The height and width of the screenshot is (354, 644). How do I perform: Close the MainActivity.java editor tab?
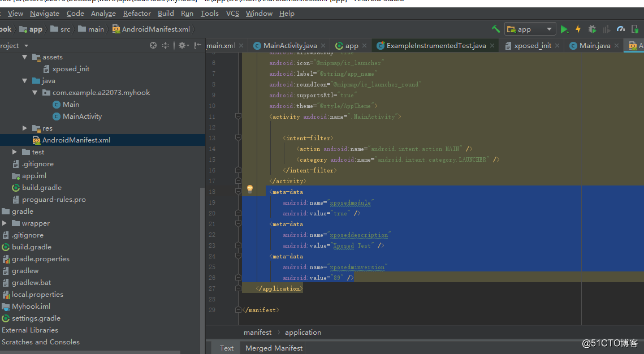point(323,46)
